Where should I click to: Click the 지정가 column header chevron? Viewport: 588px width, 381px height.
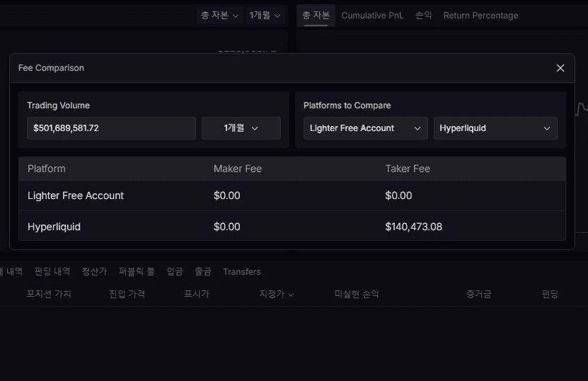coord(291,295)
